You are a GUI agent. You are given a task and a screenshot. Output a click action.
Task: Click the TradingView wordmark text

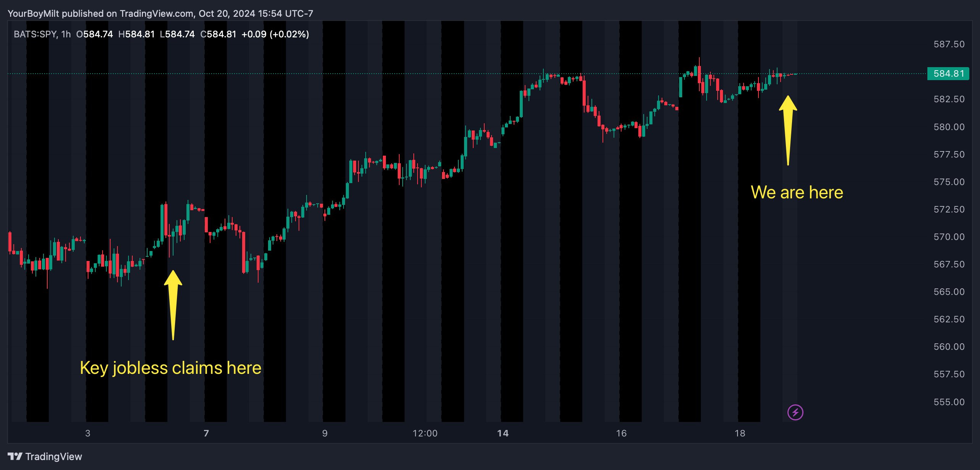53,457
